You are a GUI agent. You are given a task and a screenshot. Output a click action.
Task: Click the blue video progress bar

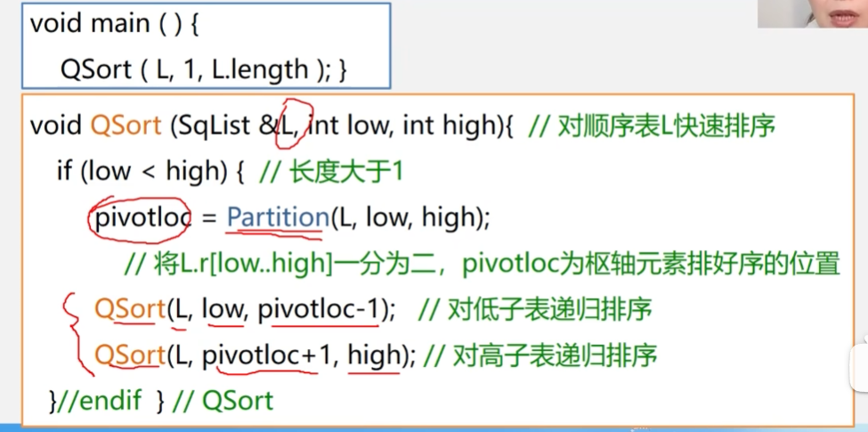tap(434, 428)
